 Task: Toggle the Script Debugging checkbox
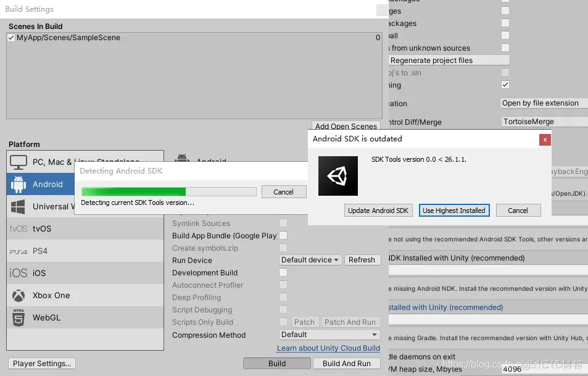pyautogui.click(x=283, y=309)
